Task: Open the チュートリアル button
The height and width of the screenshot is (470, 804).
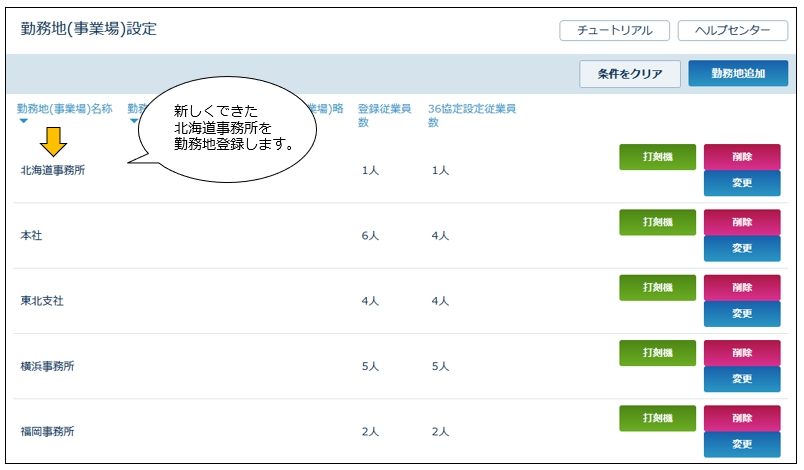Action: click(x=614, y=31)
